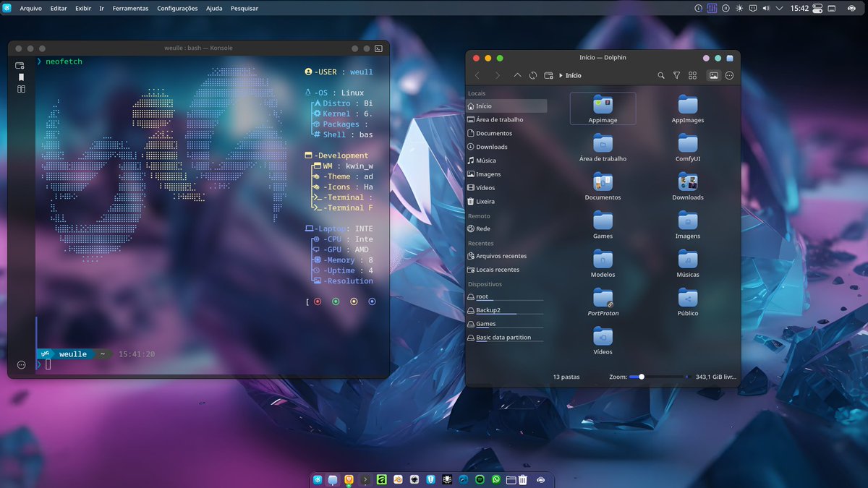Open Vídeos in the sidebar

[506, 188]
